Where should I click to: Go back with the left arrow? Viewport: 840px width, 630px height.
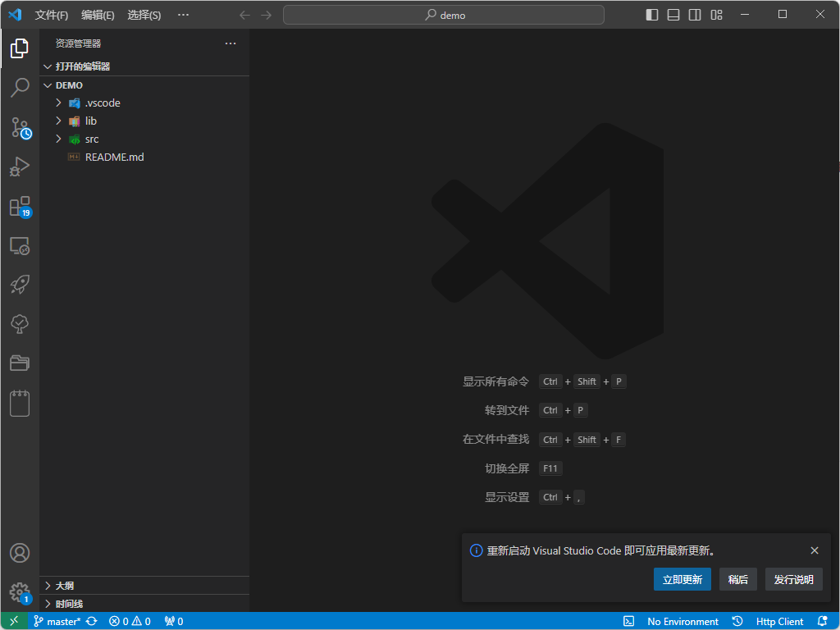click(x=244, y=15)
